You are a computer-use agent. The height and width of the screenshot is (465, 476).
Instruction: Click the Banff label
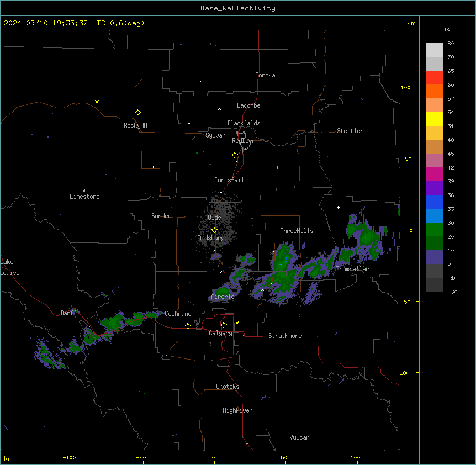pos(68,313)
